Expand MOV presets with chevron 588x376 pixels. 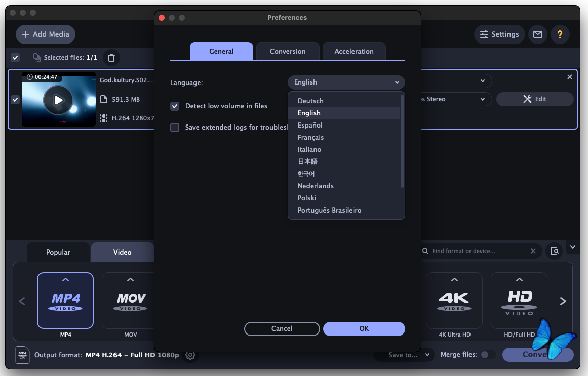click(130, 280)
